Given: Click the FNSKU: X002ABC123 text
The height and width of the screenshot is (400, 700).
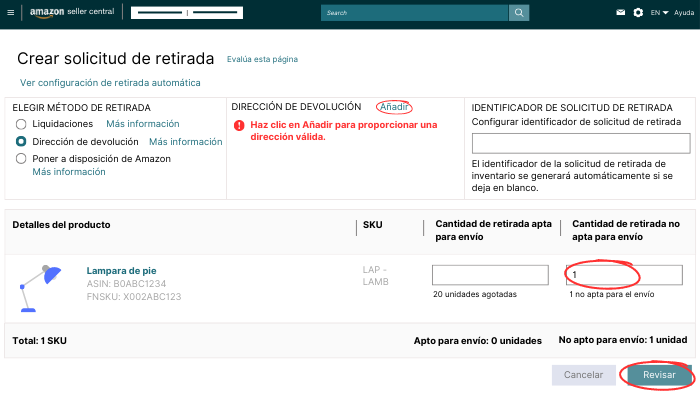Looking at the screenshot, I should (134, 297).
